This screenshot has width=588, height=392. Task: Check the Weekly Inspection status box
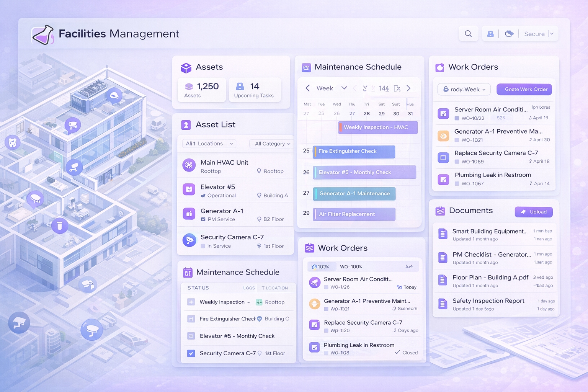click(191, 302)
